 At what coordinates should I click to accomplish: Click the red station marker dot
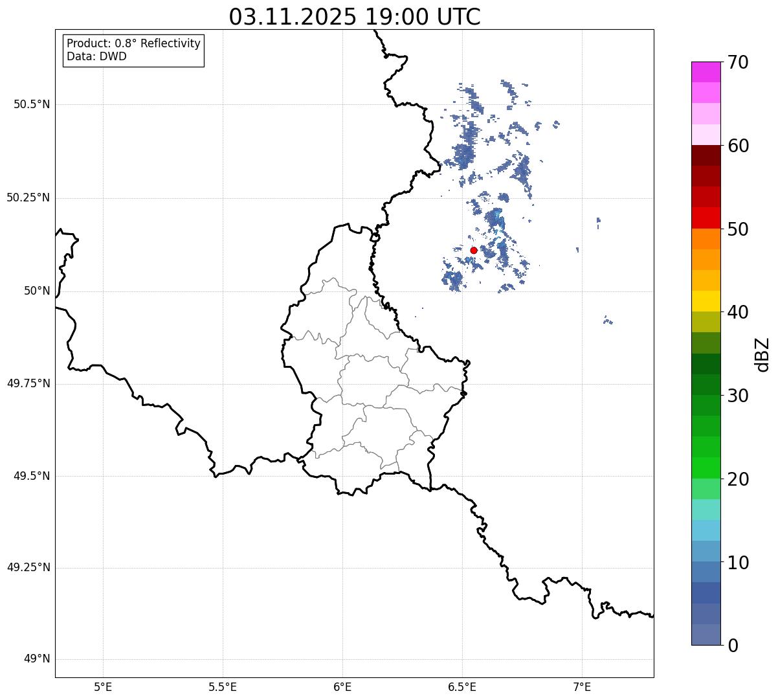[474, 250]
